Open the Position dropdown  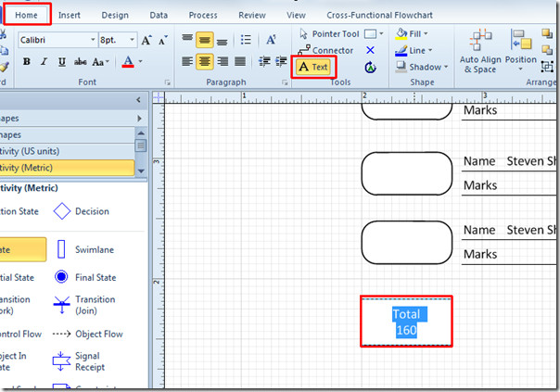point(521,51)
